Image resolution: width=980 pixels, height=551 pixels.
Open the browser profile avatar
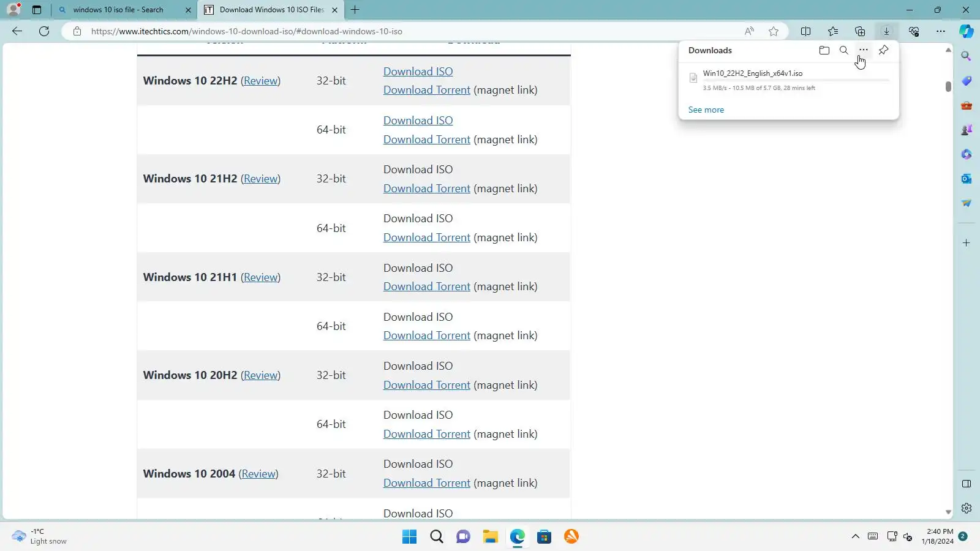point(14,9)
